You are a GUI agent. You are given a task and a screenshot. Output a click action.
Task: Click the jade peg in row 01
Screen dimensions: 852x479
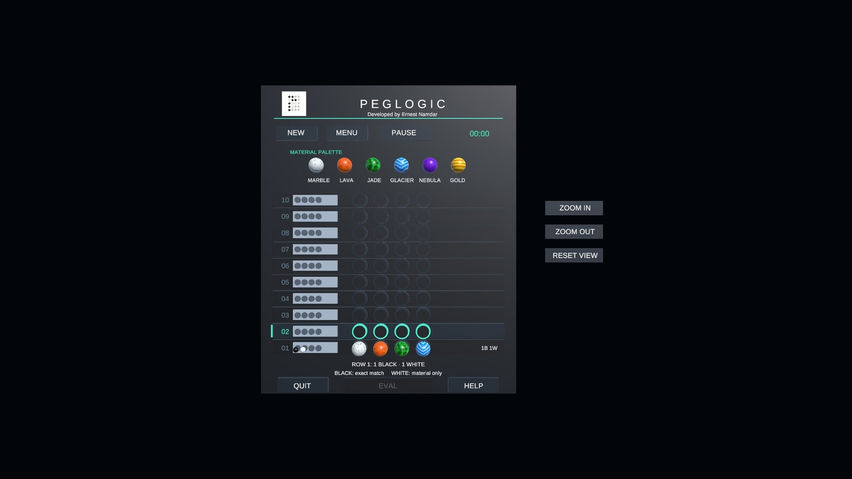tap(402, 348)
